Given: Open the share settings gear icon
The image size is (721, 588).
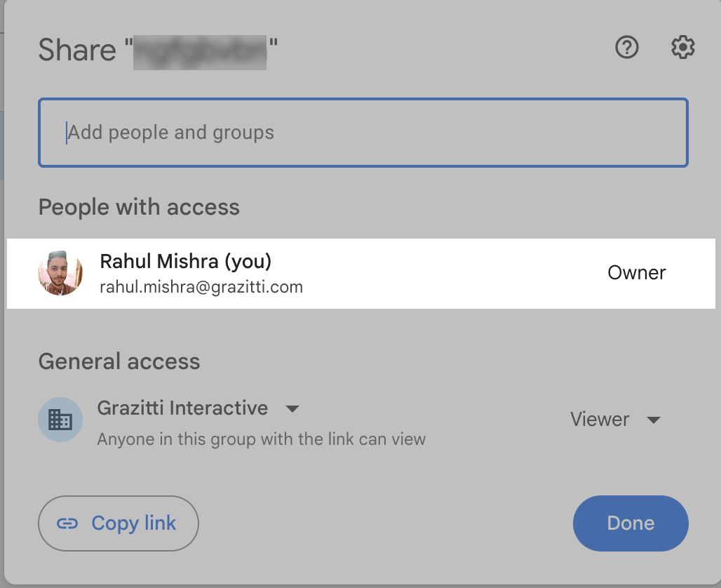Looking at the screenshot, I should [x=682, y=48].
